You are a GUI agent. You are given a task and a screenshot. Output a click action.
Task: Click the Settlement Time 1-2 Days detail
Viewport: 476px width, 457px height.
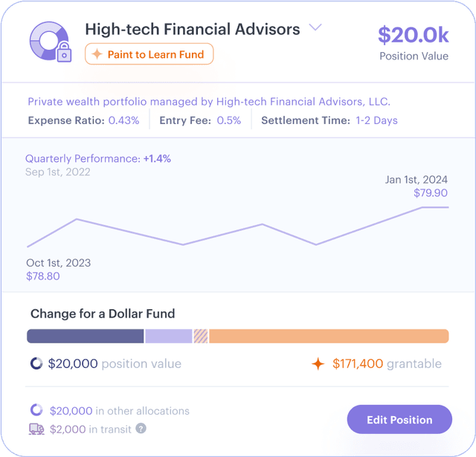[x=329, y=120]
